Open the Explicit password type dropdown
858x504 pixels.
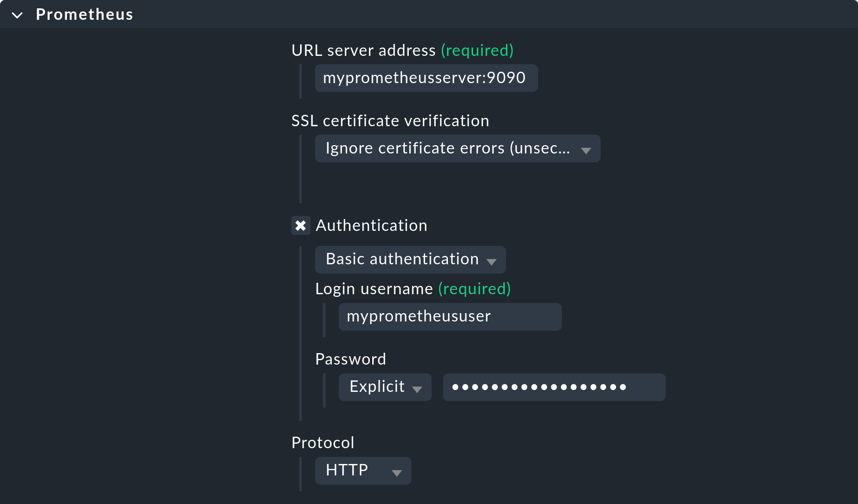click(385, 387)
